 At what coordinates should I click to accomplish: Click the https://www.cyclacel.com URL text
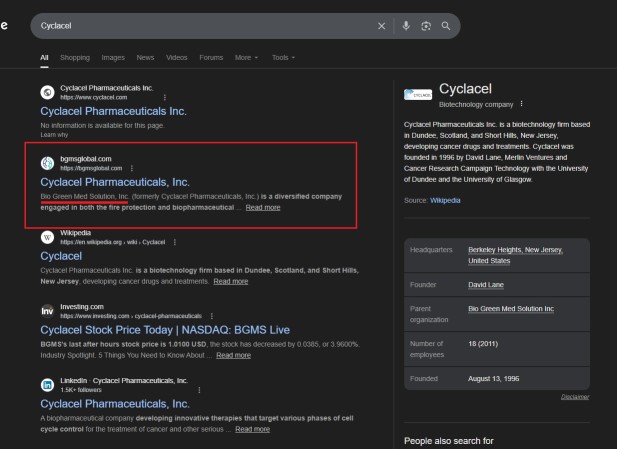coord(94,97)
